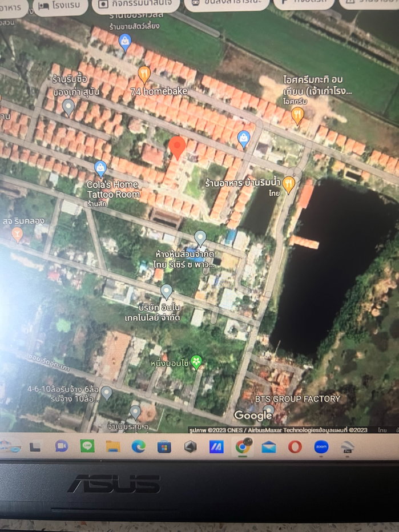The height and width of the screenshot is (532, 399).
Task: Switch to Google Chrome in taskbar
Action: pos(242,447)
